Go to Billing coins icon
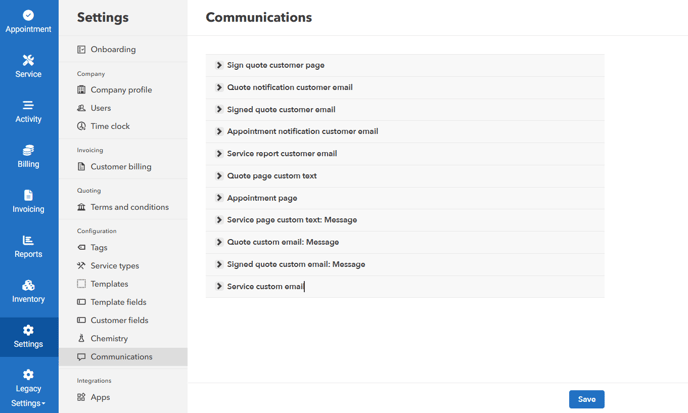Image resolution: width=688 pixels, height=413 pixels. [x=28, y=150]
